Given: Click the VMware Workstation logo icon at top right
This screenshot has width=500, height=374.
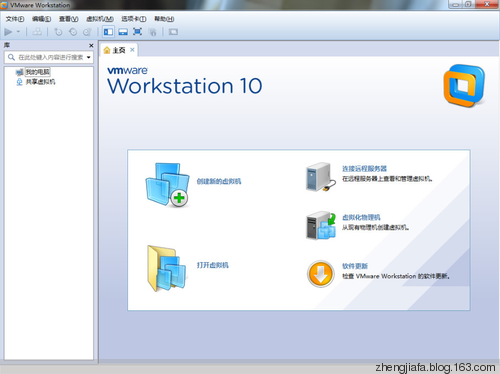Looking at the screenshot, I should [464, 86].
